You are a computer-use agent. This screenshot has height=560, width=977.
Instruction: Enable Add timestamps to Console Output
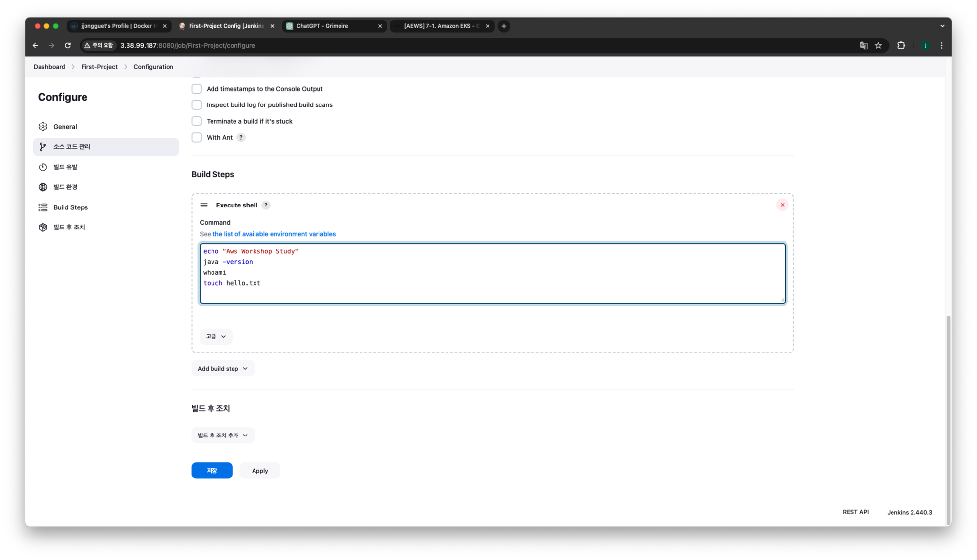coord(197,89)
